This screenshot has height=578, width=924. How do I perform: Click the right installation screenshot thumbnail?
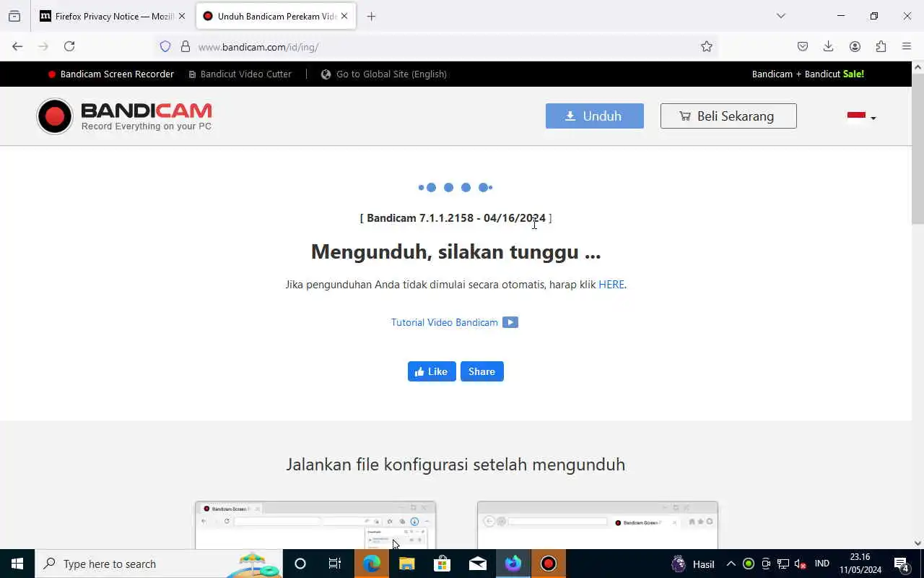coord(598,525)
